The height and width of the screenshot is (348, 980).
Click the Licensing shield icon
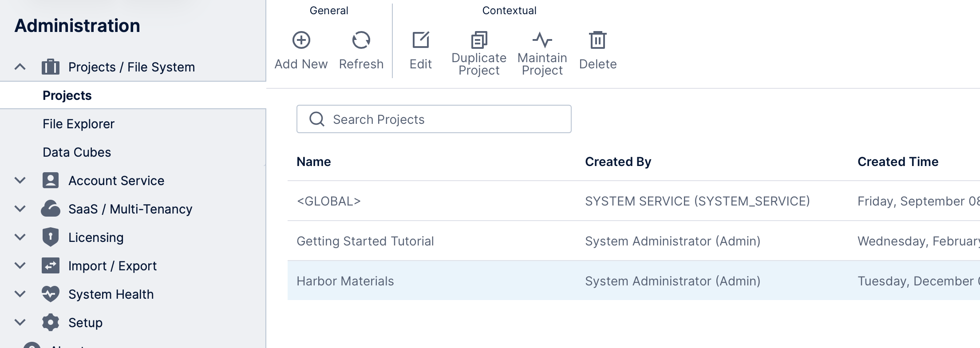[51, 237]
